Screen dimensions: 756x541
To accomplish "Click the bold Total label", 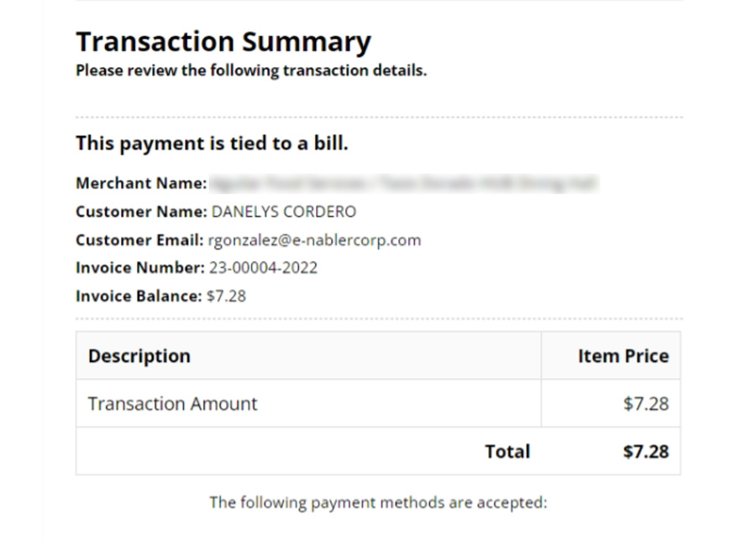I will 507,451.
